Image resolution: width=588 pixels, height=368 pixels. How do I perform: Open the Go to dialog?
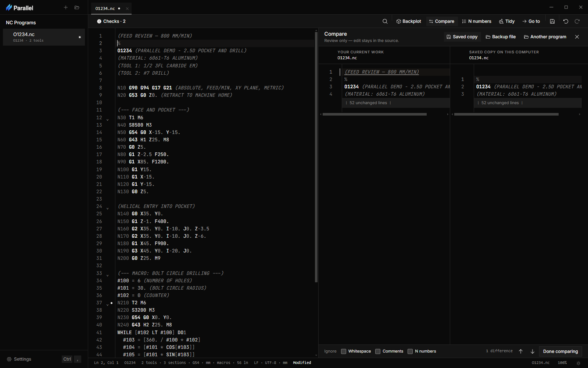pos(531,21)
